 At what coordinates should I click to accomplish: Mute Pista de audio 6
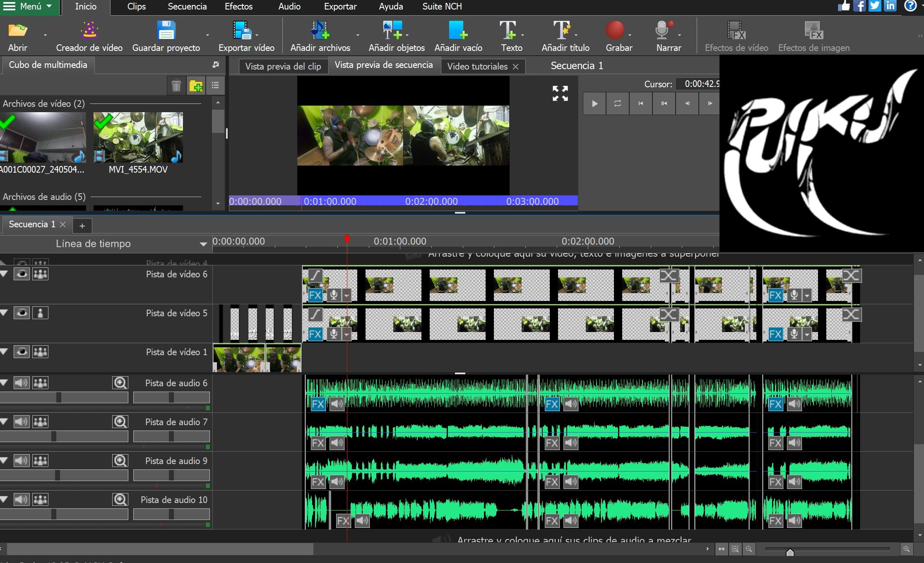22,383
